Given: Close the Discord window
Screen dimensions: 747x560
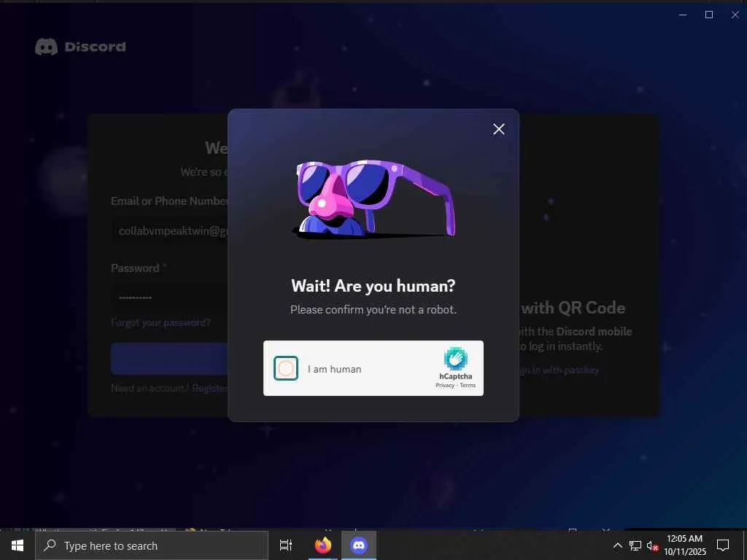Looking at the screenshot, I should click(735, 15).
